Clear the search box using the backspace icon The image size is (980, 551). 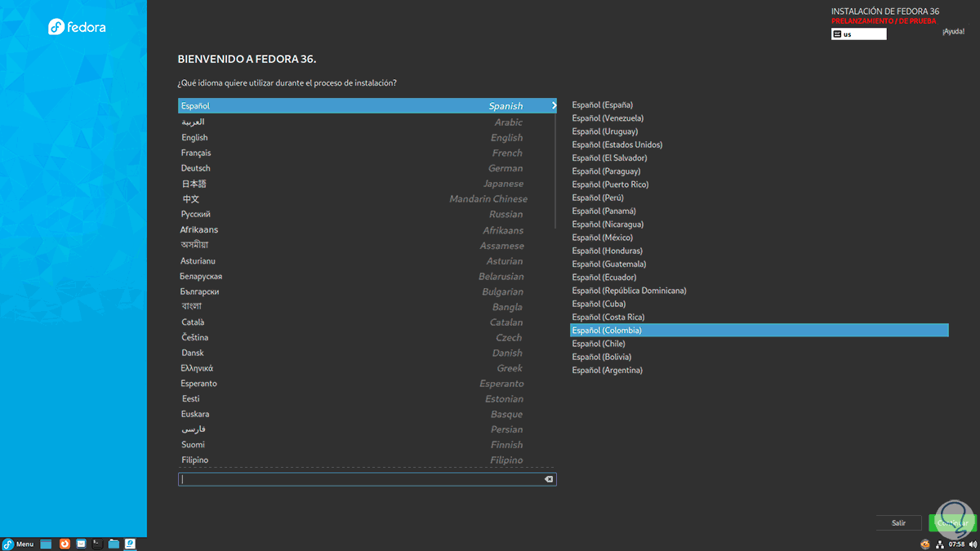pyautogui.click(x=548, y=479)
